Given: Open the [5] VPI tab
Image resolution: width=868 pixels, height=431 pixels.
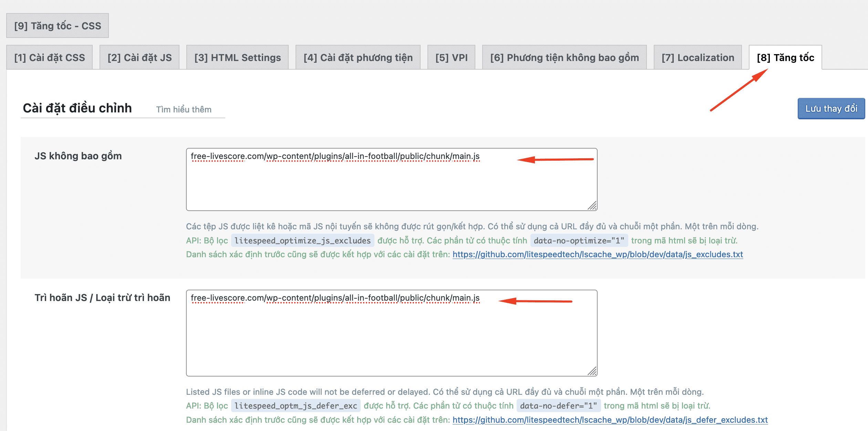Looking at the screenshot, I should click(451, 58).
